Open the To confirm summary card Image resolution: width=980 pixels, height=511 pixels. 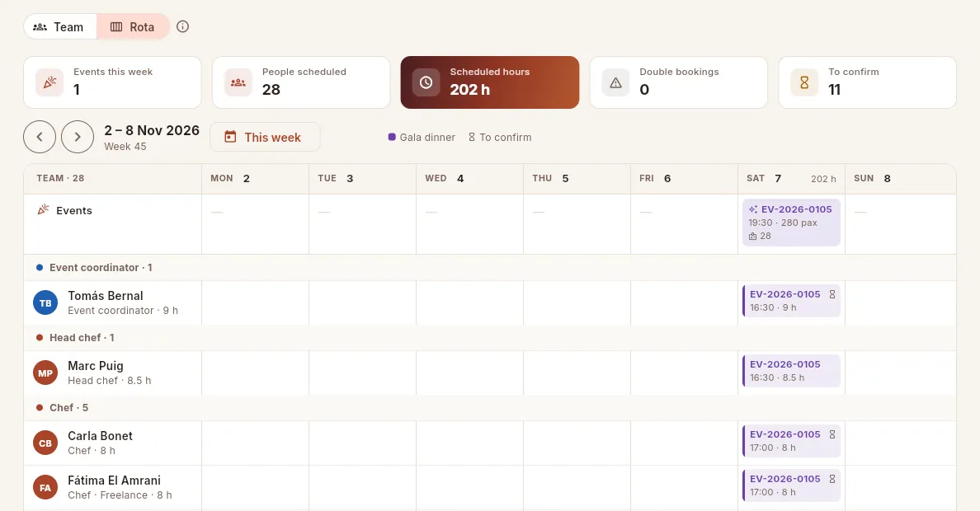tap(868, 82)
